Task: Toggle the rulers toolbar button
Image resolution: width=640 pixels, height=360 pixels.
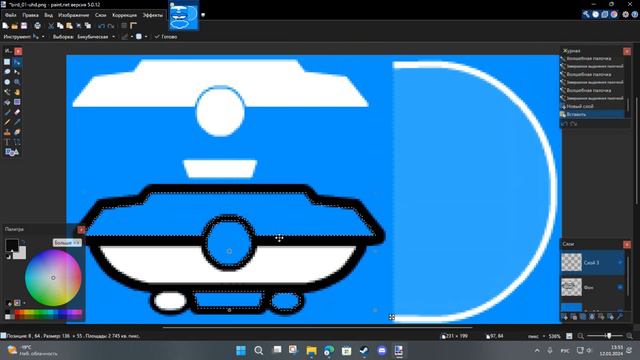Action: point(133,26)
